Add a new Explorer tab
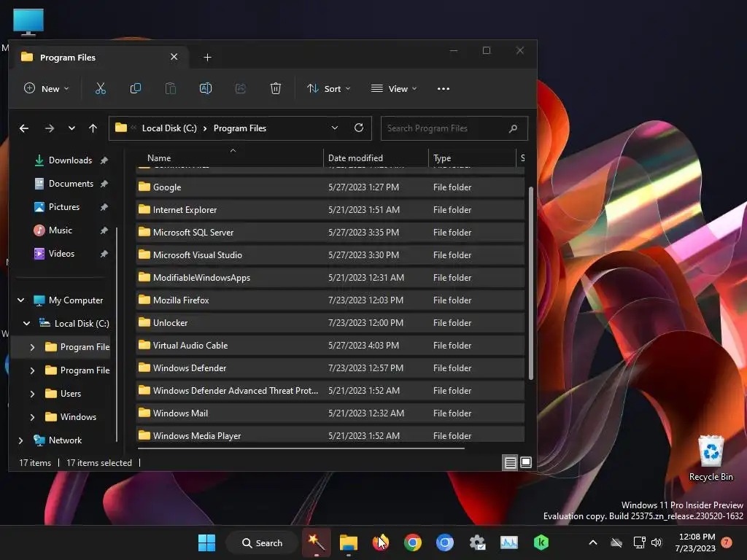747x560 pixels. pos(207,58)
